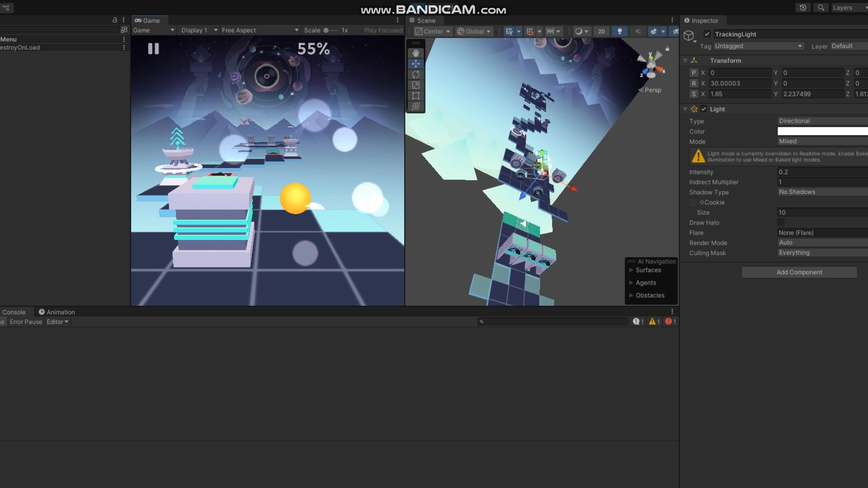
Task: Collapse the Transform component
Action: [x=685, y=61]
